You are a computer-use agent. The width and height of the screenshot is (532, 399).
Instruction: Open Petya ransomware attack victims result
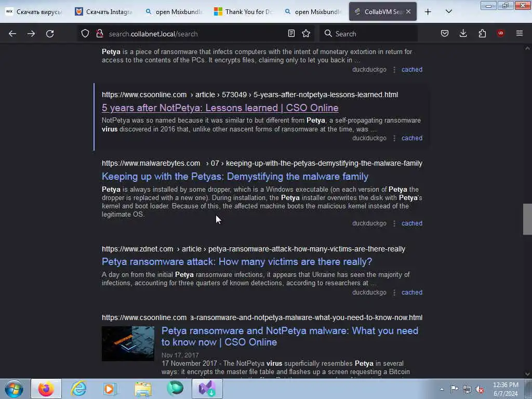pos(237,262)
